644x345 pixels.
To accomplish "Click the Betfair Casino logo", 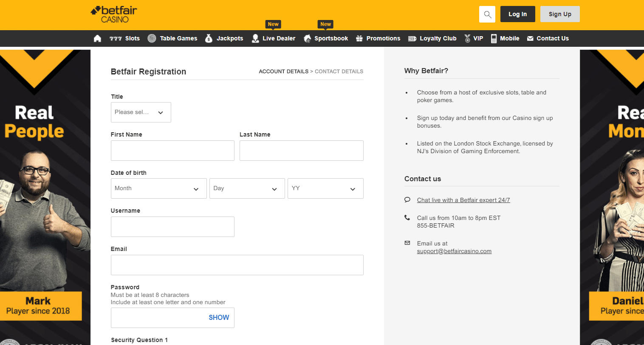I will pos(114,14).
